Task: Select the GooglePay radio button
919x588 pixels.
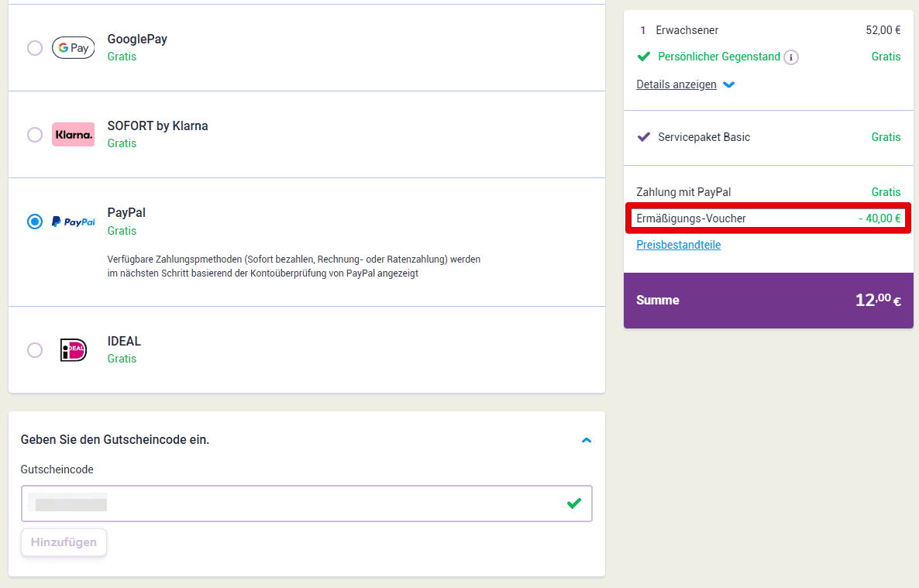Action: 35,48
